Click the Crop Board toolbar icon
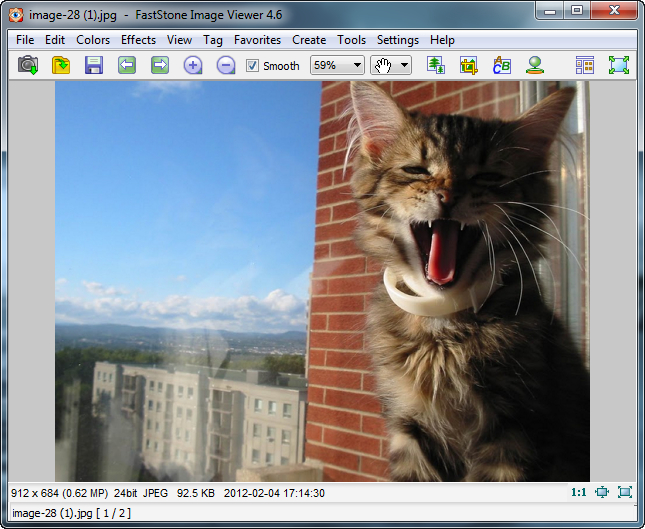This screenshot has height=529, width=645. click(469, 65)
